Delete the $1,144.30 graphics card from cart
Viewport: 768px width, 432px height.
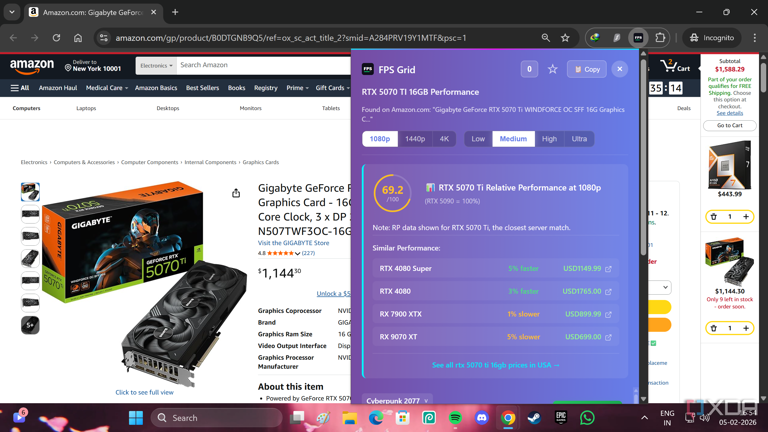click(714, 328)
